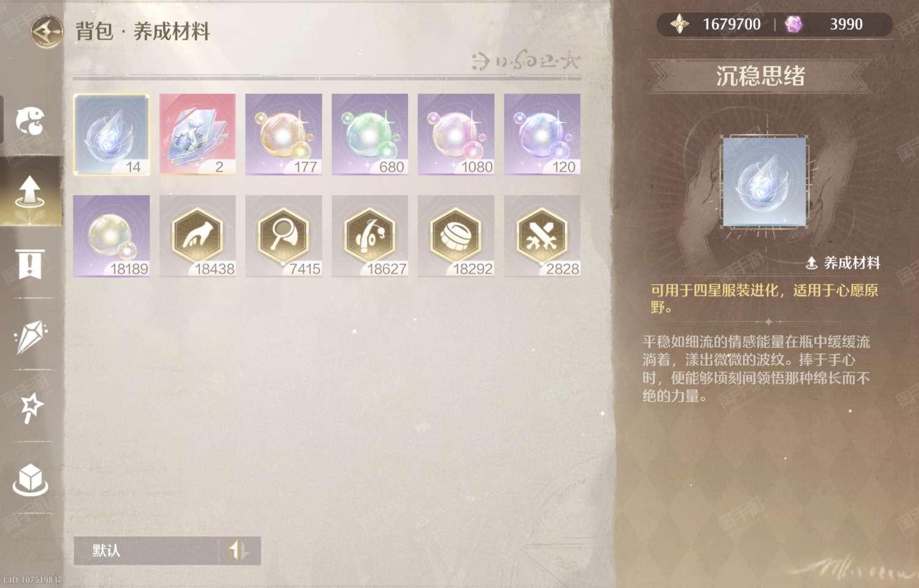Open the fish category tab in sidebar
The image size is (919, 588).
(31, 121)
